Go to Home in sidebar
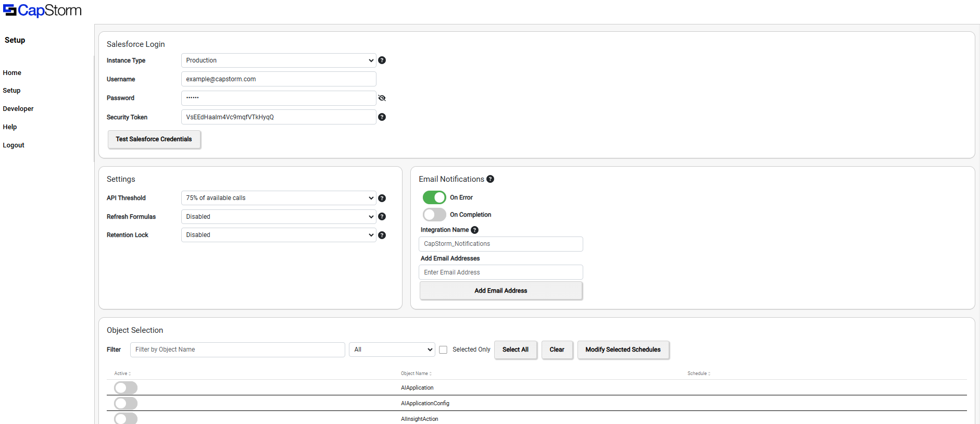The width and height of the screenshot is (980, 424). [12, 73]
